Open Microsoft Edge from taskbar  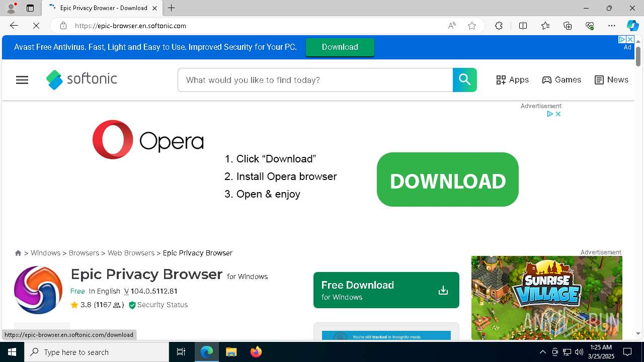click(x=207, y=352)
